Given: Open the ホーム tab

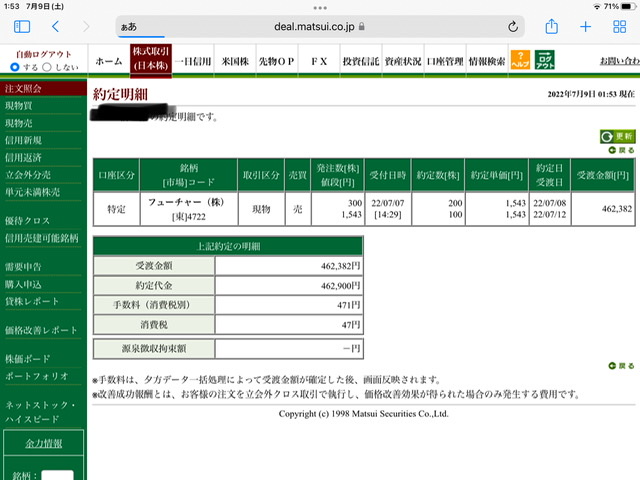Looking at the screenshot, I should 109,61.
